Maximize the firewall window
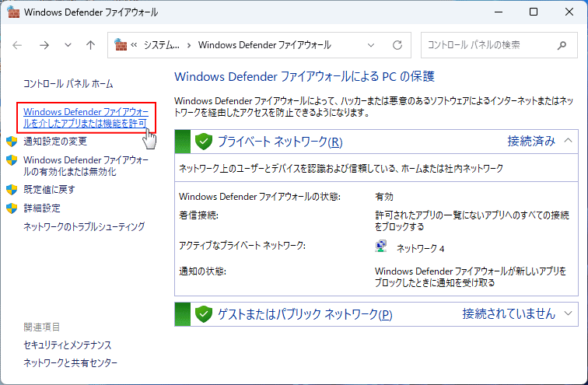Viewport: 588px width, 385px height. [x=534, y=12]
